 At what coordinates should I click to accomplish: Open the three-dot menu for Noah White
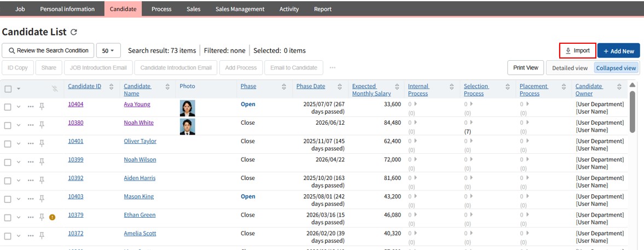pos(31,125)
